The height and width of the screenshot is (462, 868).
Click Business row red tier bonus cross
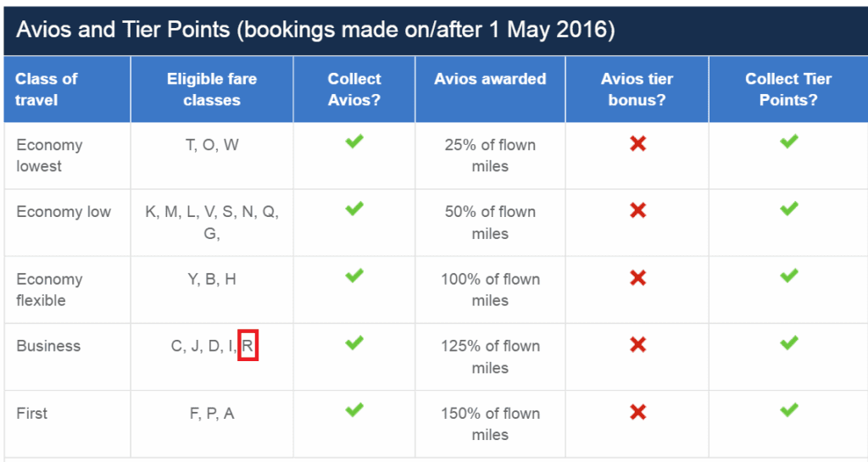coord(637,345)
